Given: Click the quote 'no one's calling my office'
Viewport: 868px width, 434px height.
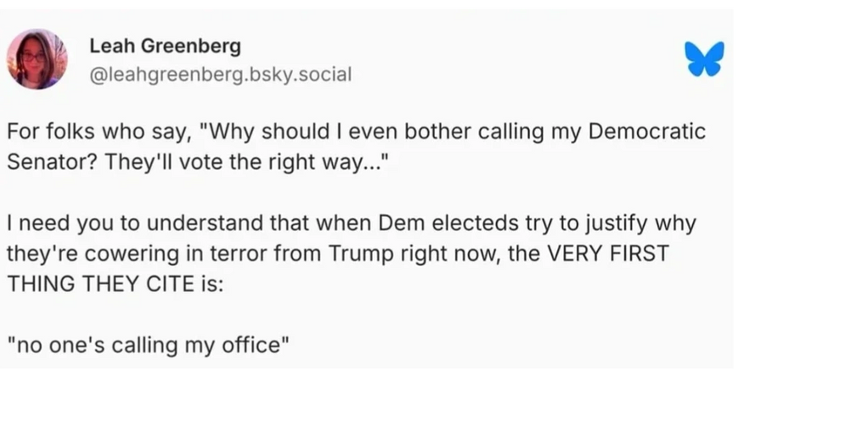Looking at the screenshot, I should pyautogui.click(x=148, y=345).
